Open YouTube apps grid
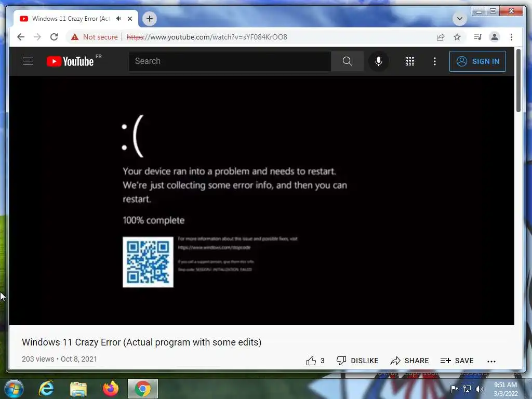532x399 pixels. (x=410, y=61)
